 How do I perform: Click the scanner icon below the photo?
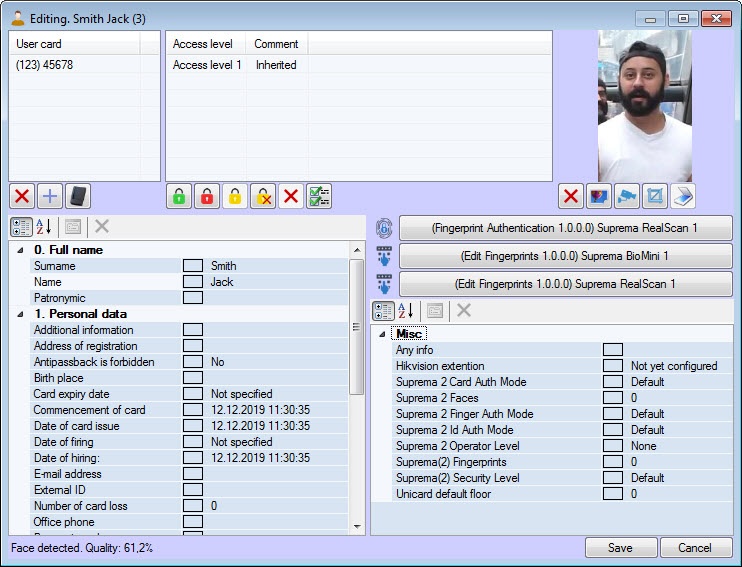682,196
